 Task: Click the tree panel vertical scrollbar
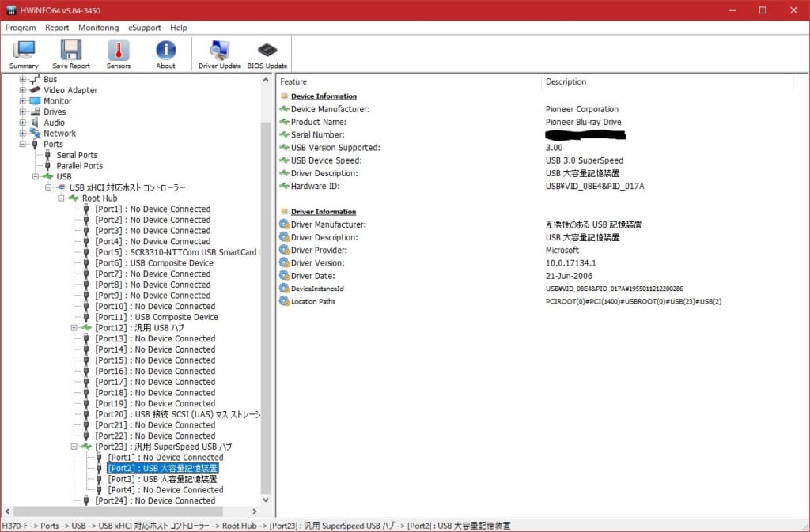tap(265, 300)
